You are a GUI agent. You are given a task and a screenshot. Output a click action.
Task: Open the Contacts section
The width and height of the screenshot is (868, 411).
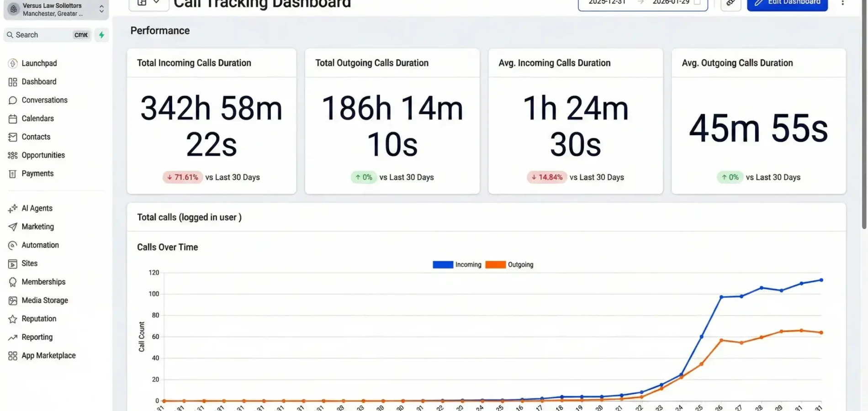click(36, 137)
